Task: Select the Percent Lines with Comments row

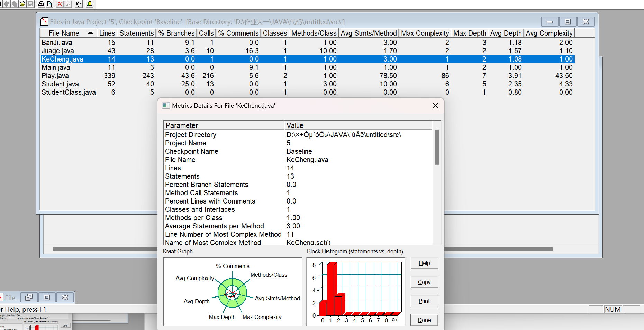Action: point(298,201)
